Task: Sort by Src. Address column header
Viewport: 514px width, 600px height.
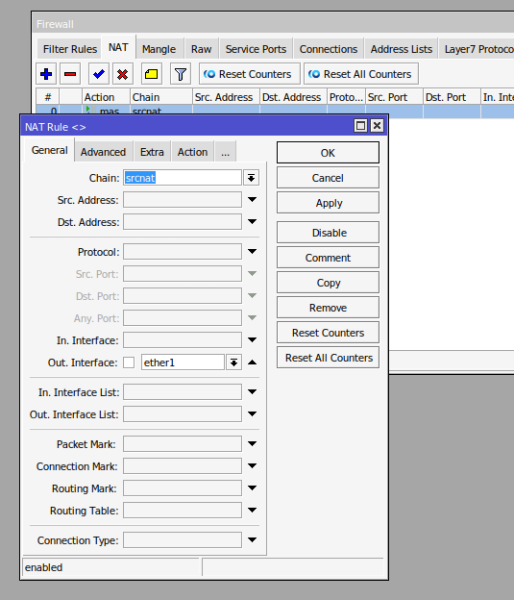Action: coord(226,97)
